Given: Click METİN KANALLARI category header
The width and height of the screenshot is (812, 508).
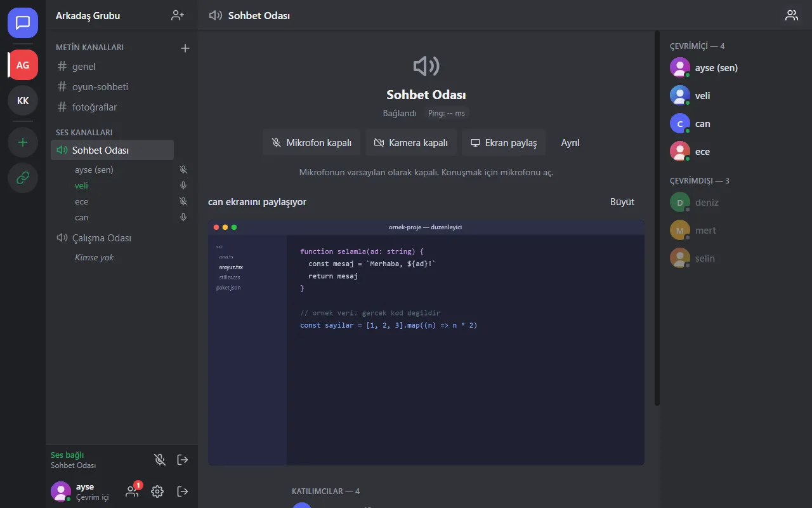Looking at the screenshot, I should (89, 48).
